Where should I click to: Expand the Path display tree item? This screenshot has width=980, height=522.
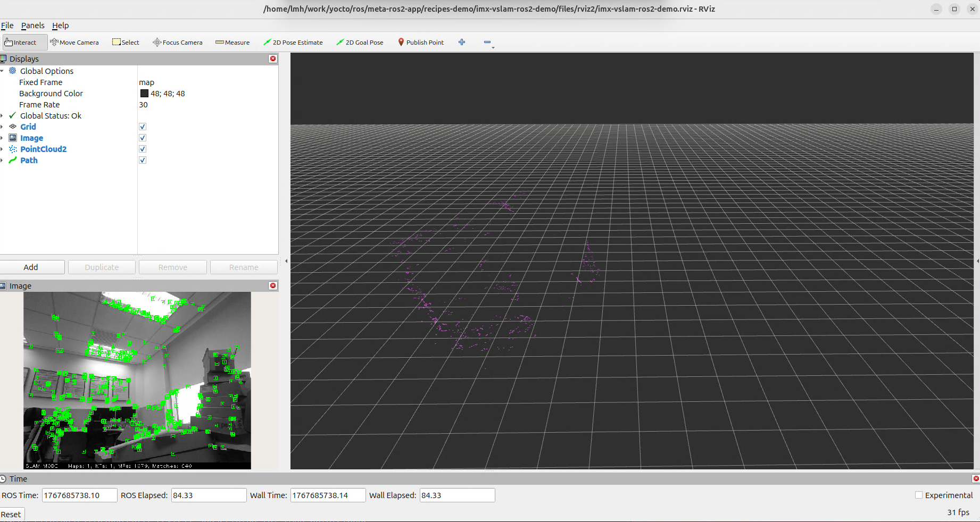pyautogui.click(x=2, y=161)
